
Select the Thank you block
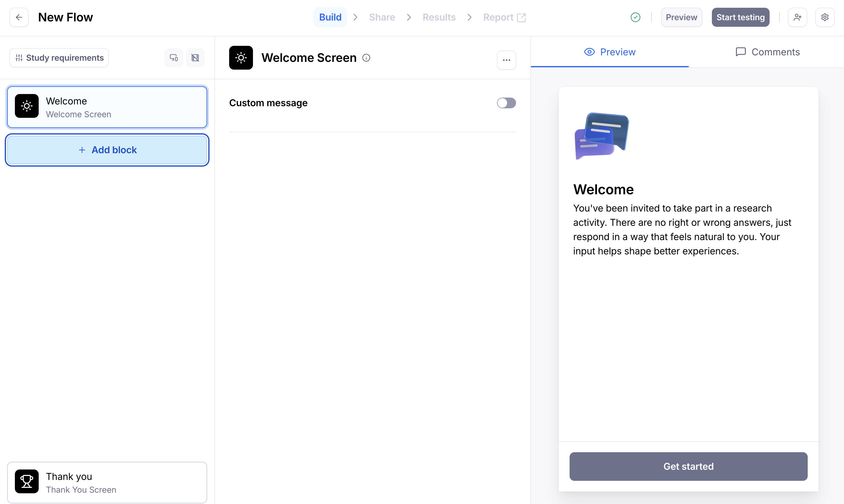[107, 482]
